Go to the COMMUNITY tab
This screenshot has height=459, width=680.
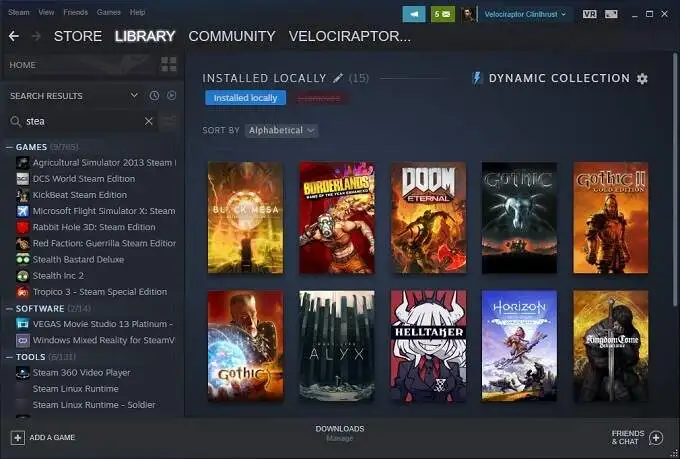232,36
